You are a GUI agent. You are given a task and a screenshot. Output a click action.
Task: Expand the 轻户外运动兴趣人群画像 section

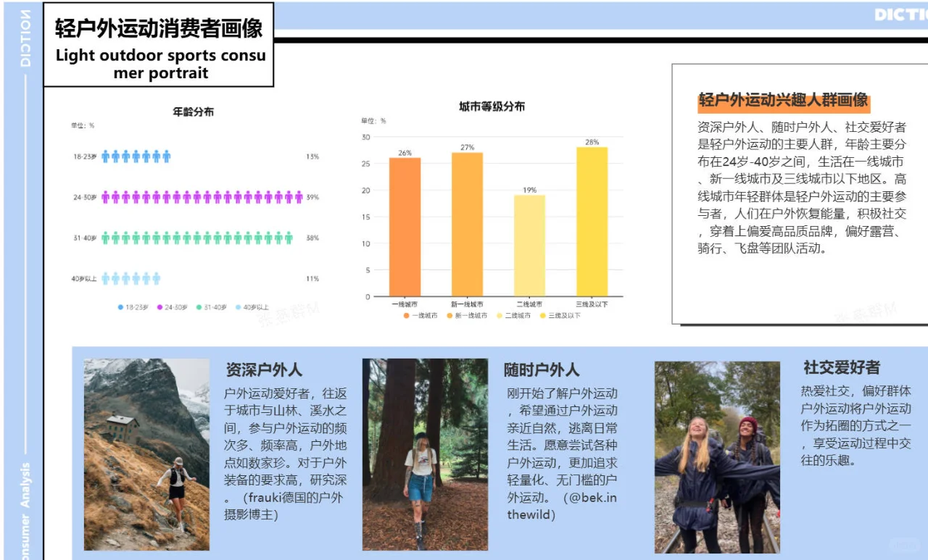[784, 101]
